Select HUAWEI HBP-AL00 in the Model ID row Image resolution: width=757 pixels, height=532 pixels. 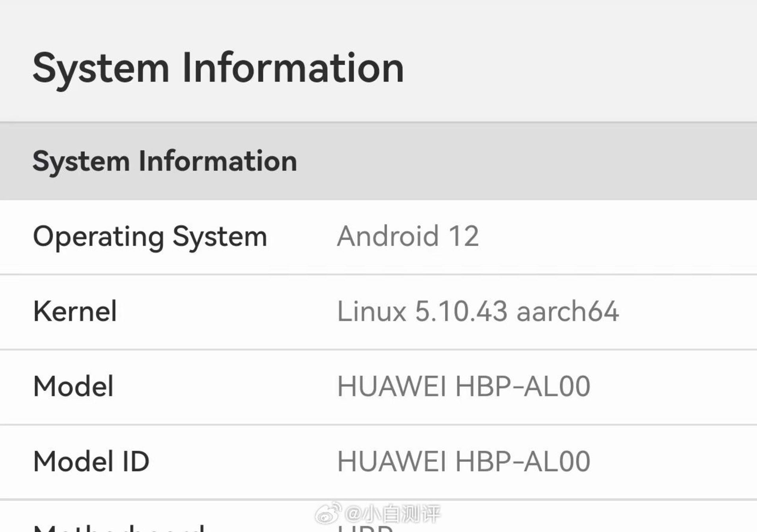464,461
